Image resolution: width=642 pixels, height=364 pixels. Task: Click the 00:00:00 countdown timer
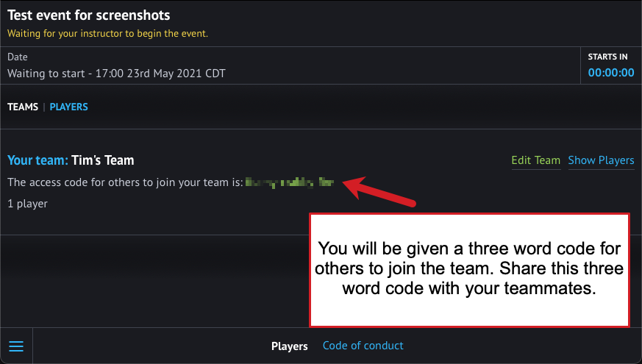[x=611, y=73]
